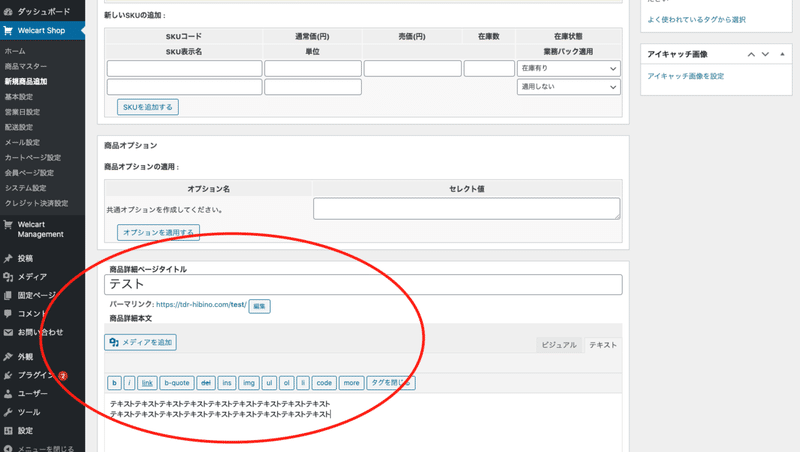Open 基本設定 submenu item

coord(19,96)
